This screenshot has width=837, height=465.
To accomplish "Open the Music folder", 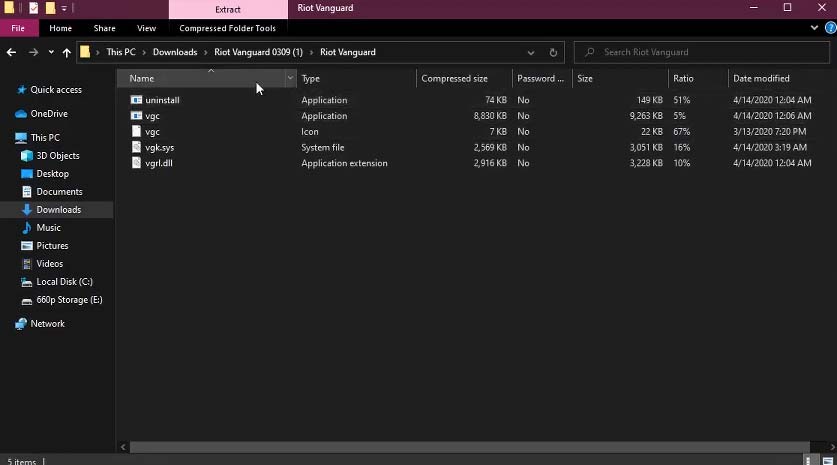I will (x=48, y=228).
